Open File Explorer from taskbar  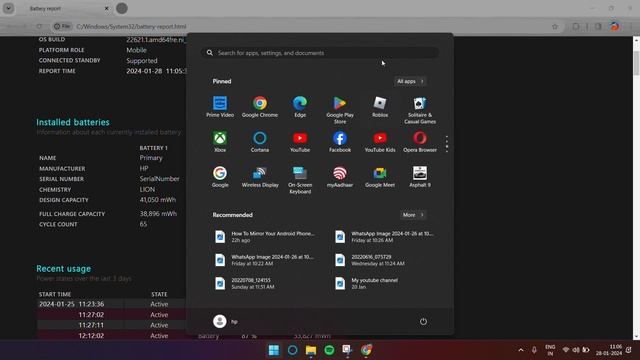tap(311, 350)
